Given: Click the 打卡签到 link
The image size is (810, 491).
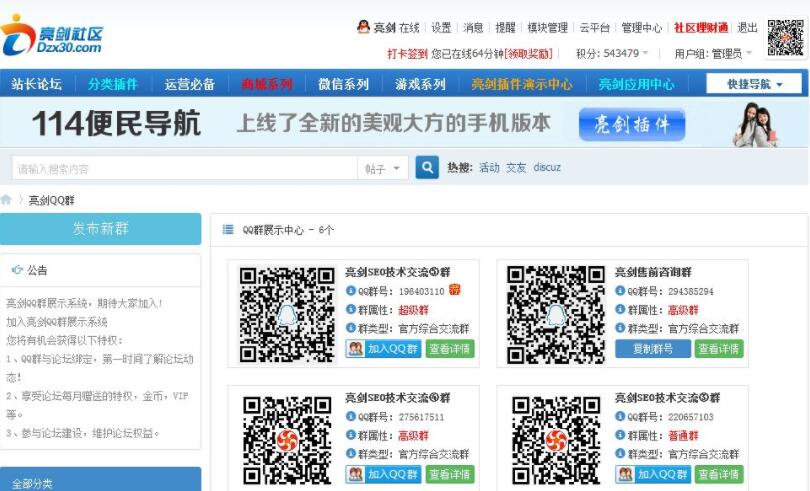Looking at the screenshot, I should tap(408, 53).
